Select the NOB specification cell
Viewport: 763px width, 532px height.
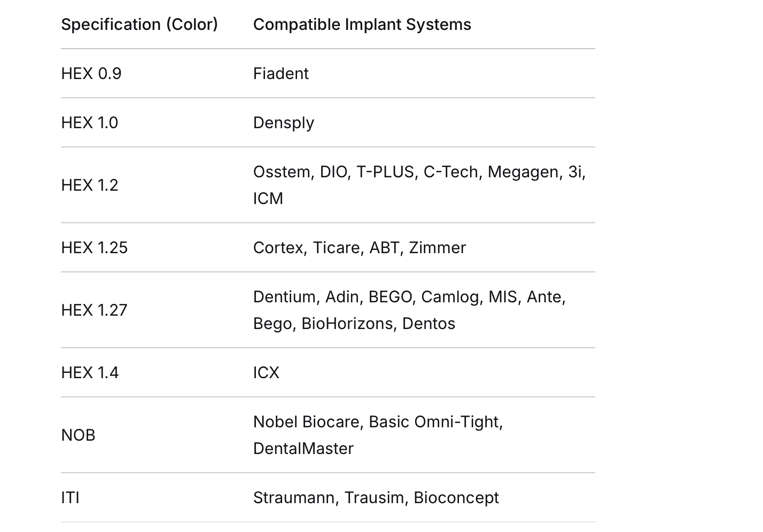point(78,435)
